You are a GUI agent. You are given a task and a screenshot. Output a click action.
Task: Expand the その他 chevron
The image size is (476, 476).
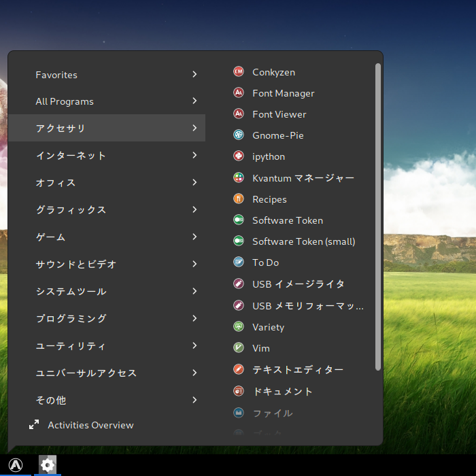pos(195,400)
